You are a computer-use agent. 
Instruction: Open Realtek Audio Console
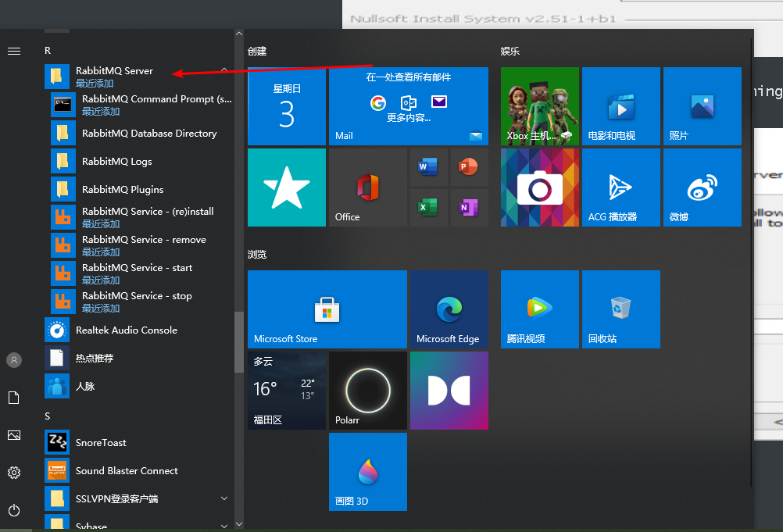[x=138, y=330]
